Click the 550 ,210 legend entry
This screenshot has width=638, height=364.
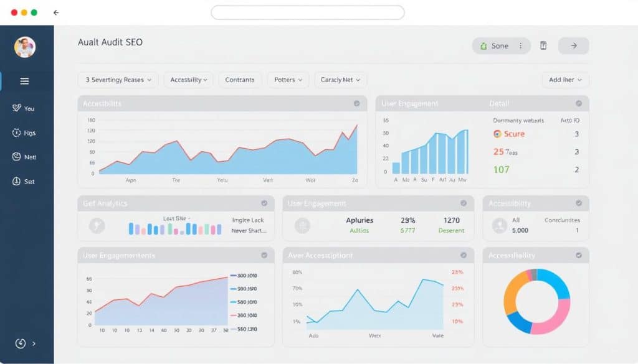pyautogui.click(x=244, y=329)
